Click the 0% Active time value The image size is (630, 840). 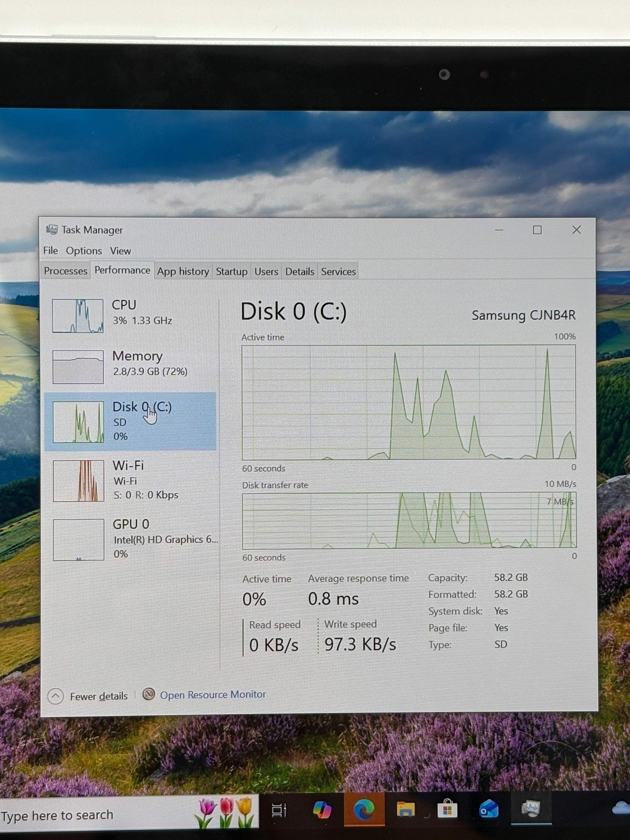point(254,599)
